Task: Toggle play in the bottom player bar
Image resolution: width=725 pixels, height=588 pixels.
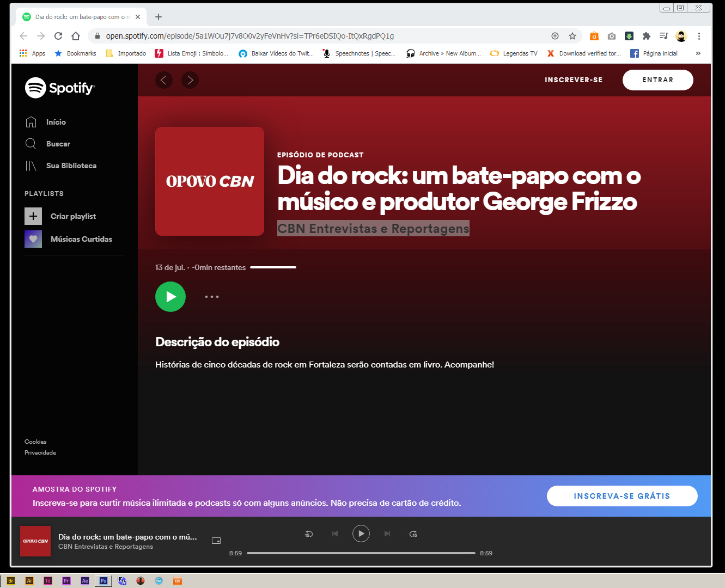Action: click(361, 534)
